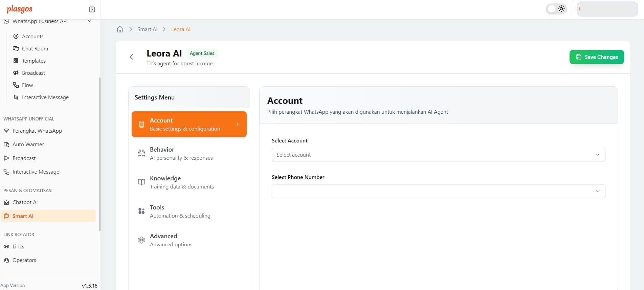Viewport: 644px width, 290px height.
Task: Open Accounts in sidebar
Action: [32, 36]
